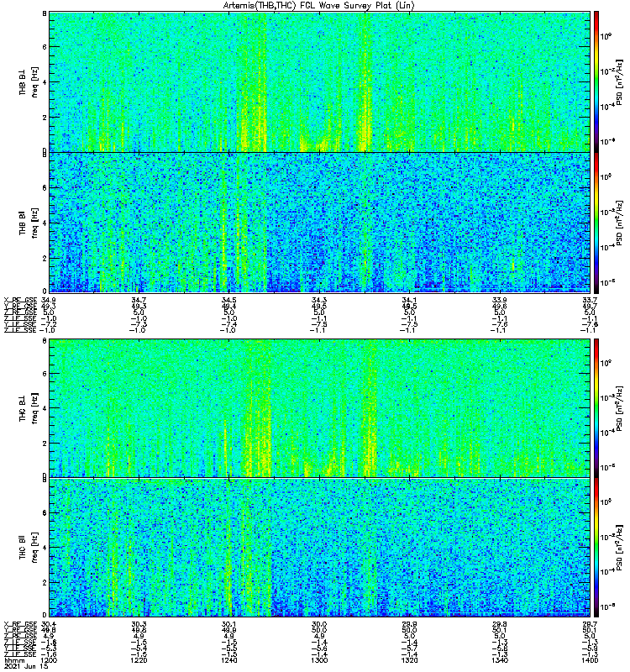Click the THB B-parallel freq [Hz] axis label
The image size is (630, 672).
coord(34,223)
